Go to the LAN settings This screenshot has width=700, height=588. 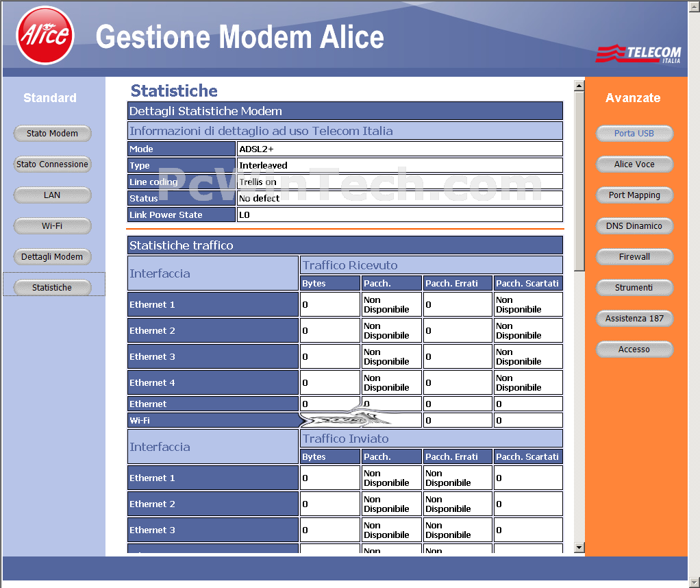click(52, 195)
